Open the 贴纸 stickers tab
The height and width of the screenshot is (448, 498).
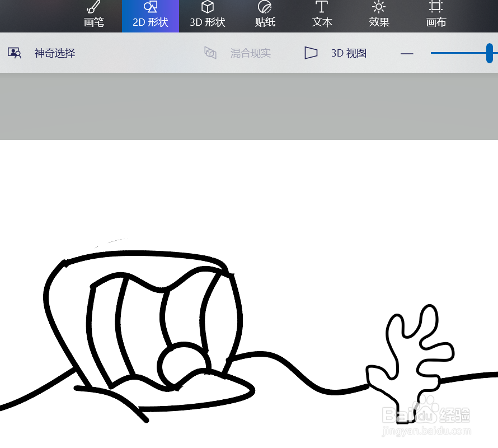point(265,15)
